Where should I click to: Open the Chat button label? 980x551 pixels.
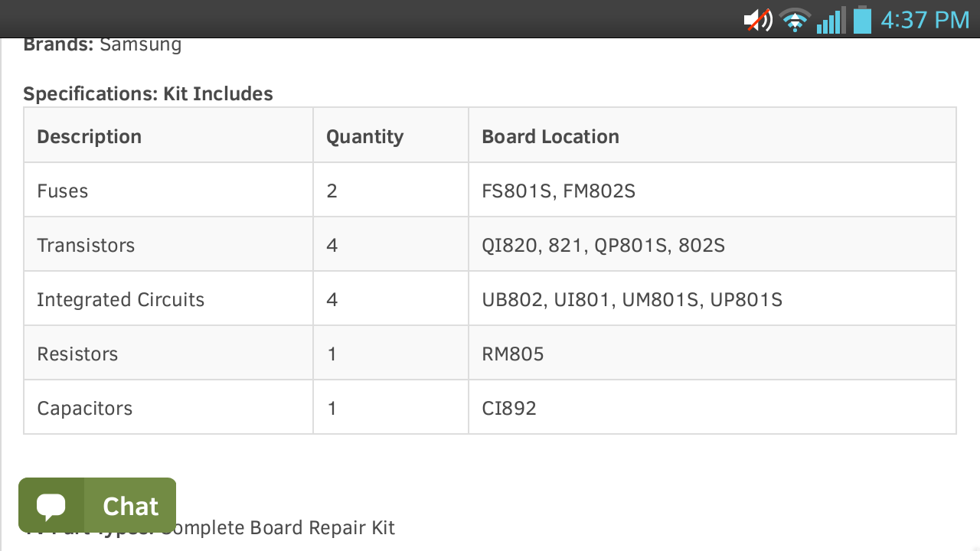click(130, 506)
